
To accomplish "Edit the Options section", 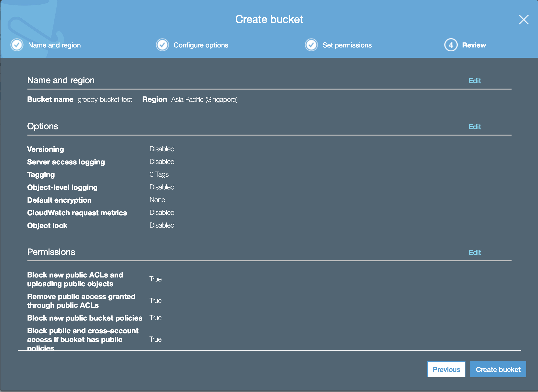I will click(475, 127).
